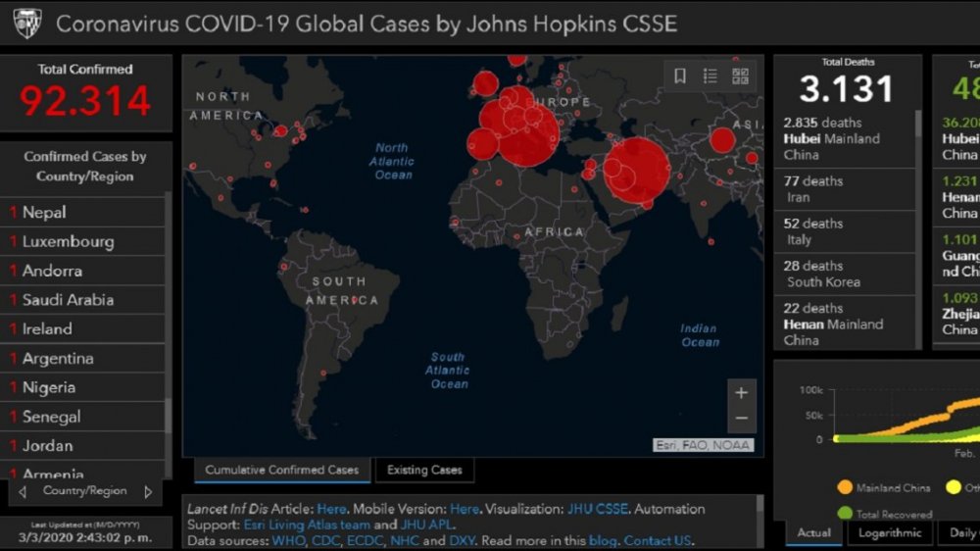Click the large red circle over Italy
The image size is (980, 551).
point(528,134)
